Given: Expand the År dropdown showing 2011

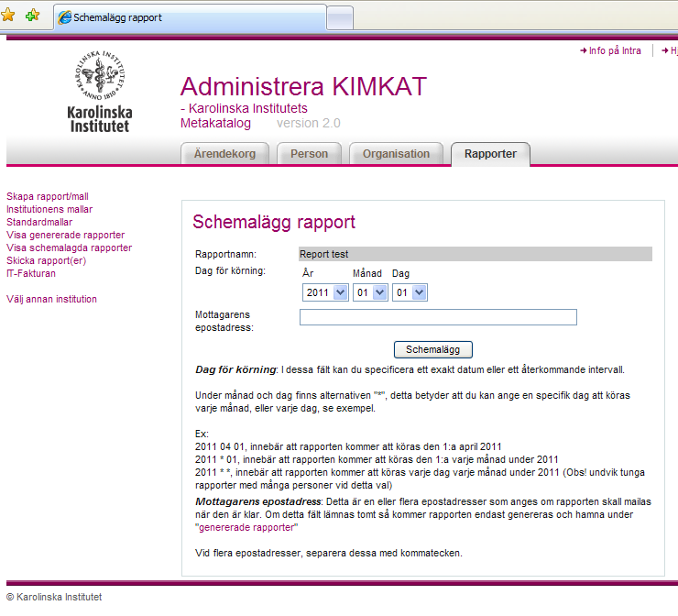Looking at the screenshot, I should coord(325,292).
